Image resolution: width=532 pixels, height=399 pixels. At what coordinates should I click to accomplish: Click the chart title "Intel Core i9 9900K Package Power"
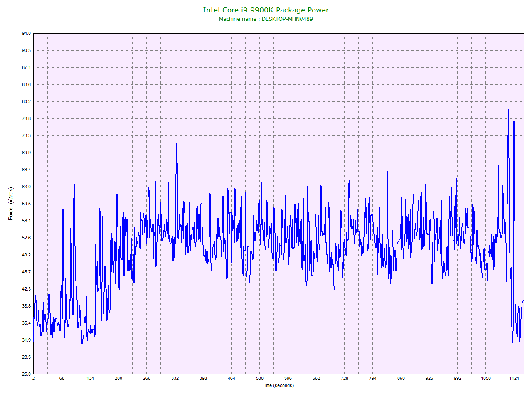266,10
